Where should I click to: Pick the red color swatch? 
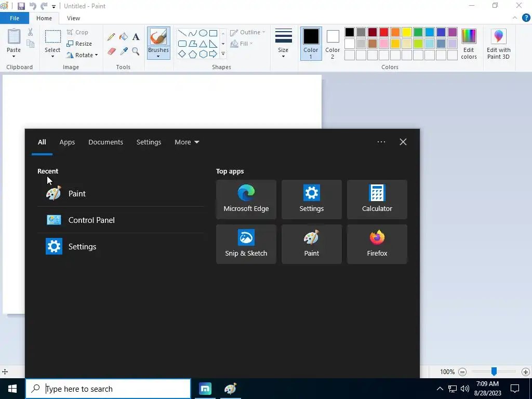tap(384, 32)
